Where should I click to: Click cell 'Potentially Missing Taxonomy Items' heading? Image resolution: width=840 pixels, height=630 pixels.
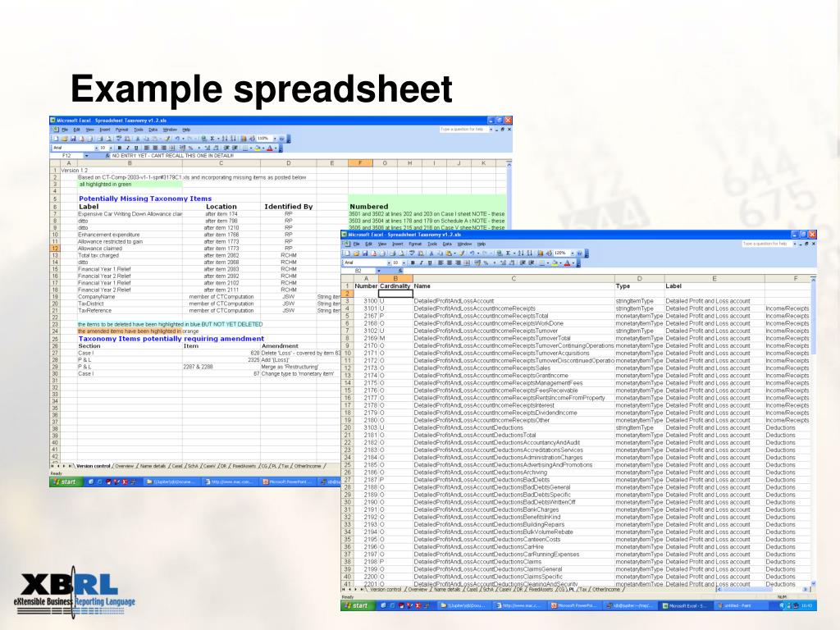[145, 199]
